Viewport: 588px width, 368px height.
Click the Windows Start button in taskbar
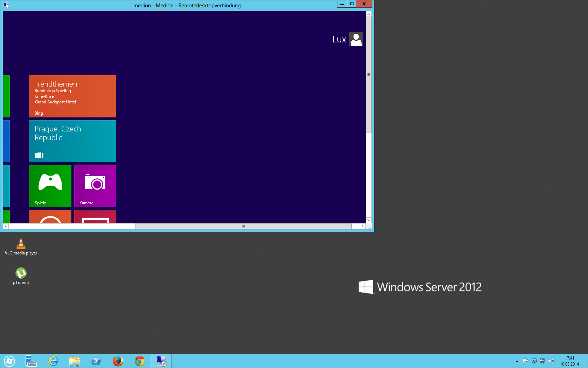point(9,361)
